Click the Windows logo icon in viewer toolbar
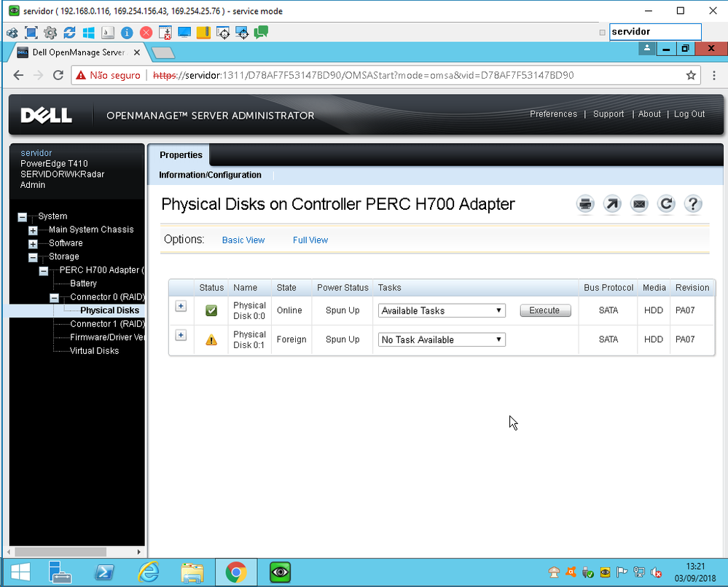This screenshot has width=728, height=587. 88,33
